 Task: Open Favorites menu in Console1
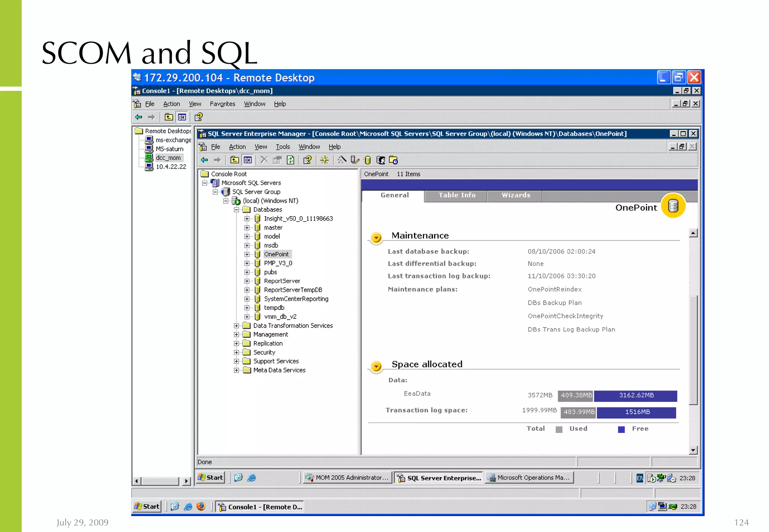click(222, 104)
